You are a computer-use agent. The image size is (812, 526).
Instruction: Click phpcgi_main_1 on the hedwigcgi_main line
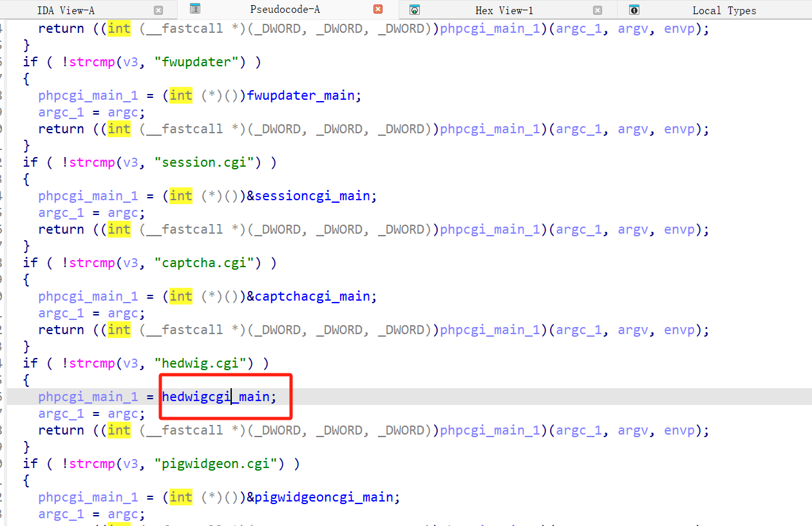tap(88, 397)
